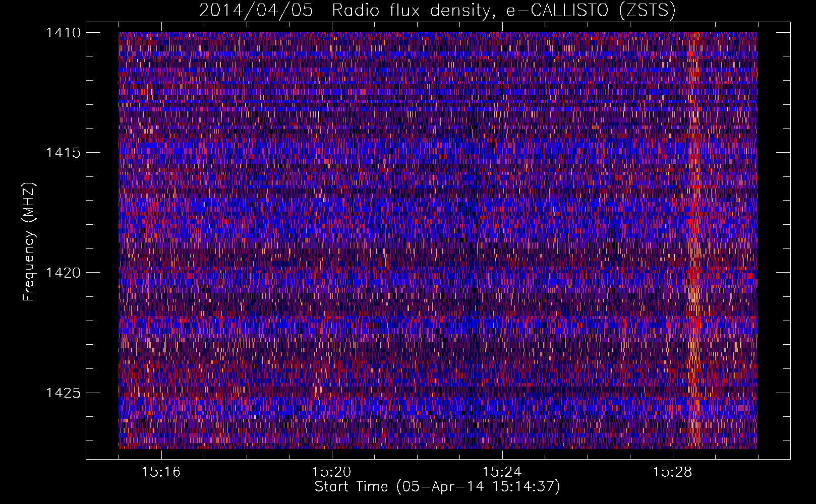This screenshot has height=504, width=816.
Task: Click the "Start Time (05-Apr-14 15:14:37)" label
Action: pyautogui.click(x=437, y=487)
